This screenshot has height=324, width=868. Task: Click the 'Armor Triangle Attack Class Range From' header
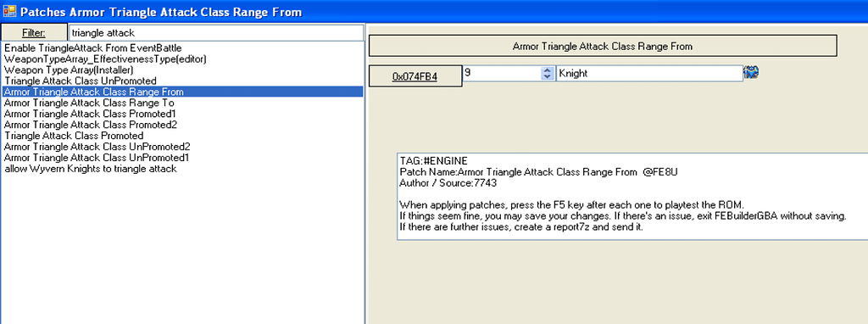point(603,46)
